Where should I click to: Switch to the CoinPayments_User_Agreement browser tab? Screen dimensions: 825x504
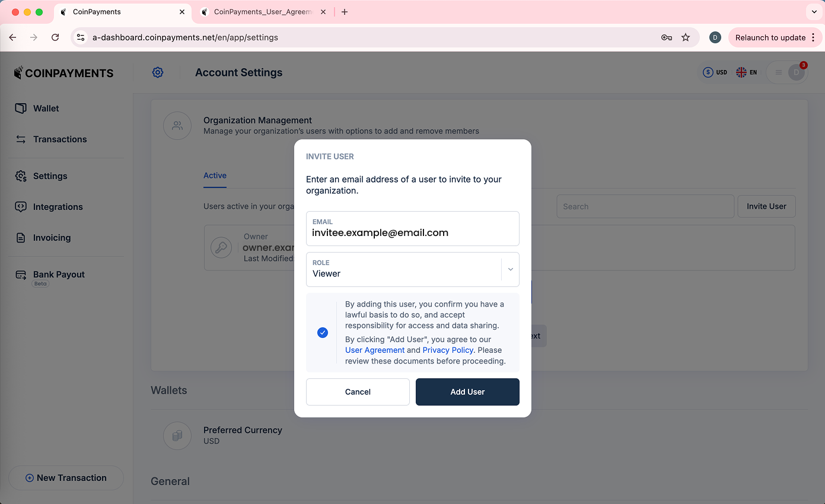(x=261, y=12)
